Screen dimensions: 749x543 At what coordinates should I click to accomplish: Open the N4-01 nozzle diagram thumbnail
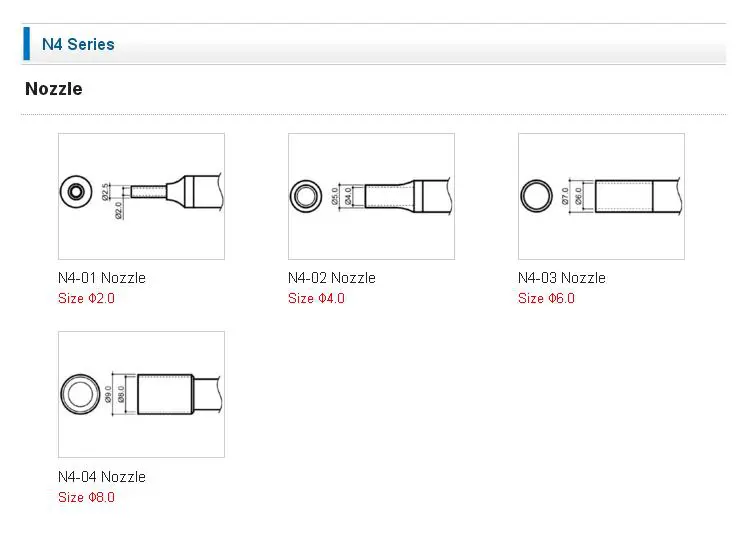pos(141,196)
